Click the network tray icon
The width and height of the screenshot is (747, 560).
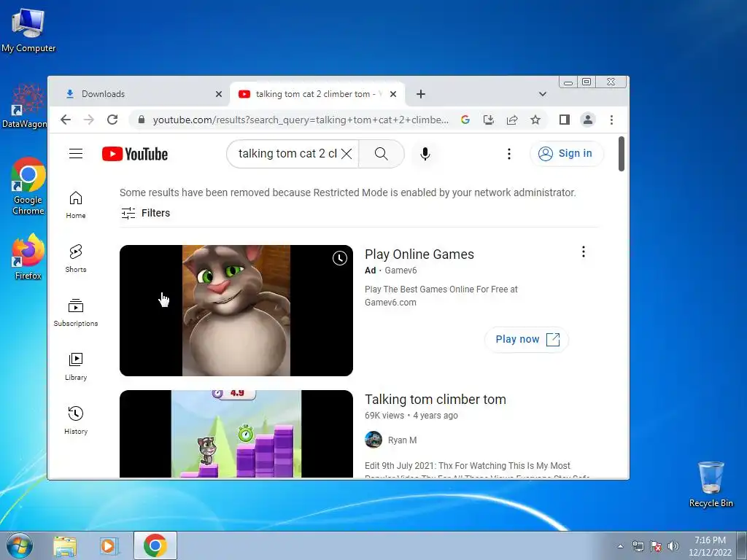click(x=638, y=546)
